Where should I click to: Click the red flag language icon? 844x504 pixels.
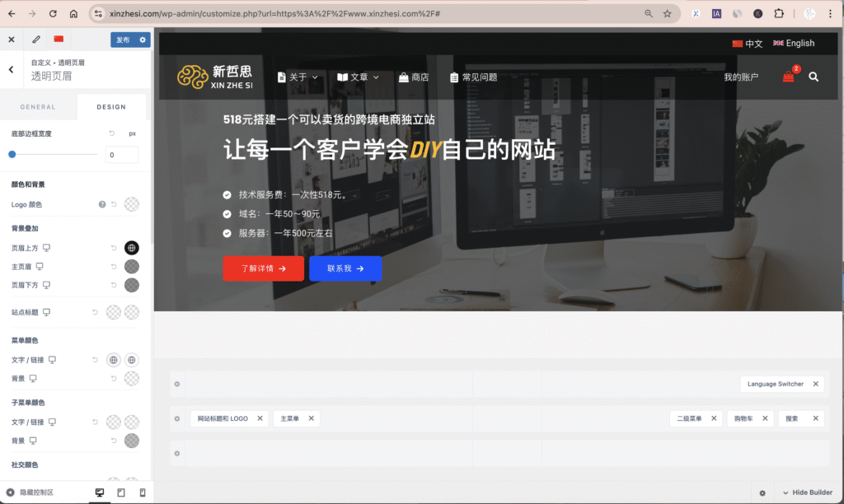point(59,39)
